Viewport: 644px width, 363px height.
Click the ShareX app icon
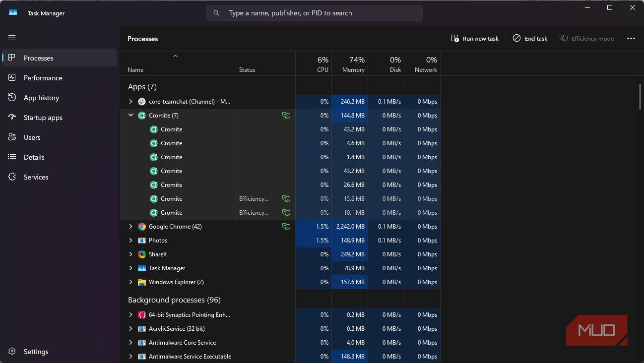pos(142,254)
